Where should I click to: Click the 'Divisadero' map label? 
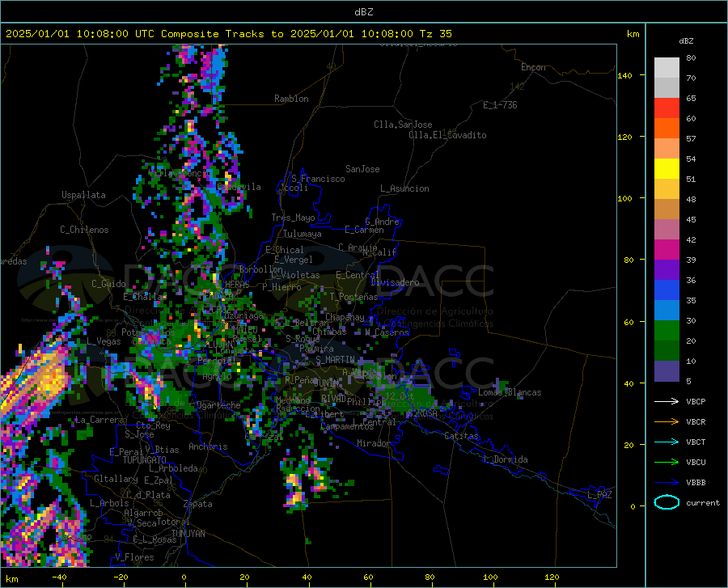coord(395,282)
